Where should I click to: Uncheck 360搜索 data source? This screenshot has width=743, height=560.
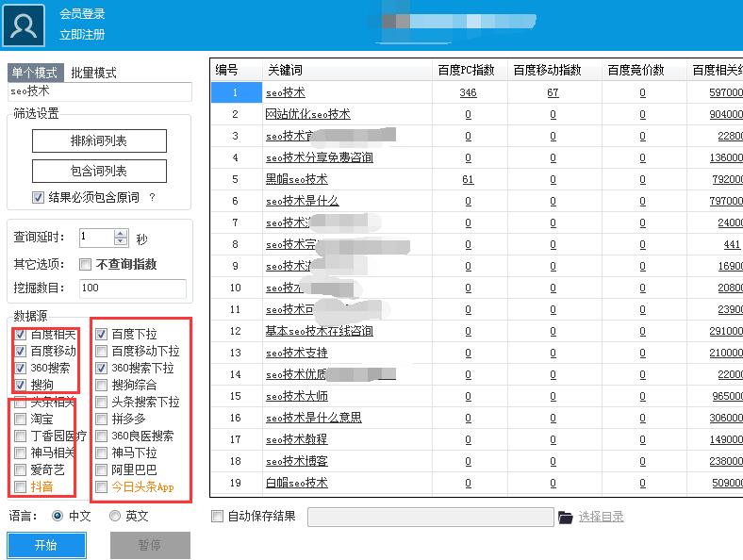click(x=21, y=368)
